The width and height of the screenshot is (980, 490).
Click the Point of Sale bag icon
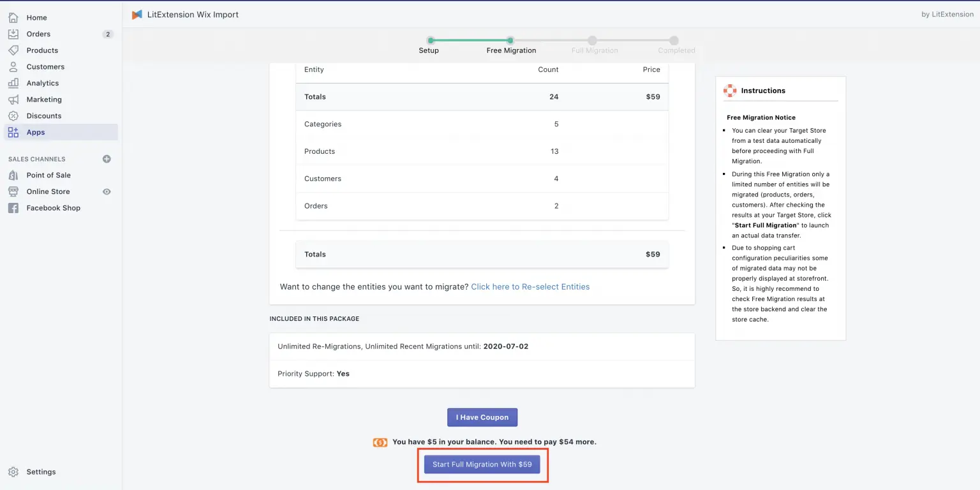point(13,175)
